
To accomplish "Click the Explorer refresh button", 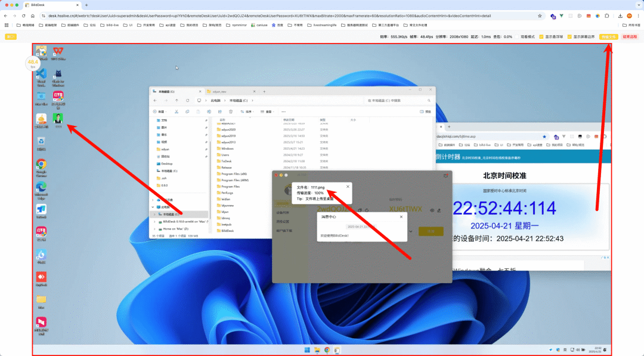I will (187, 100).
